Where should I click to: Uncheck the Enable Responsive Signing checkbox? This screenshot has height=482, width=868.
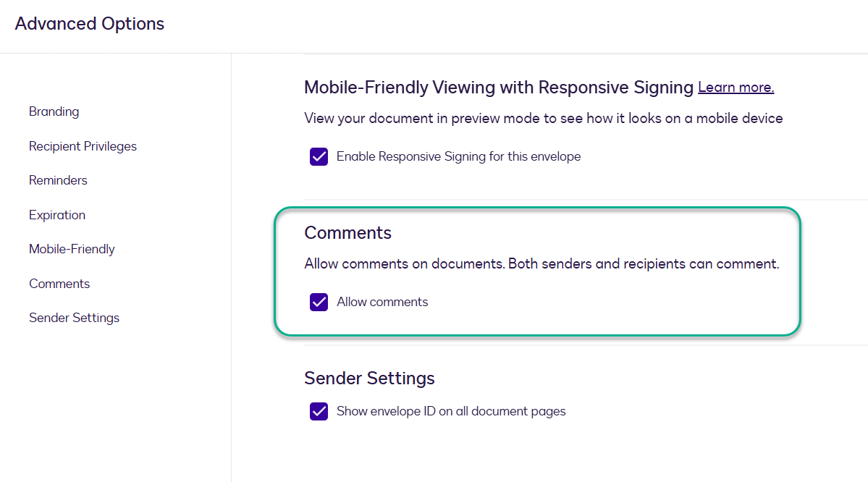click(319, 156)
